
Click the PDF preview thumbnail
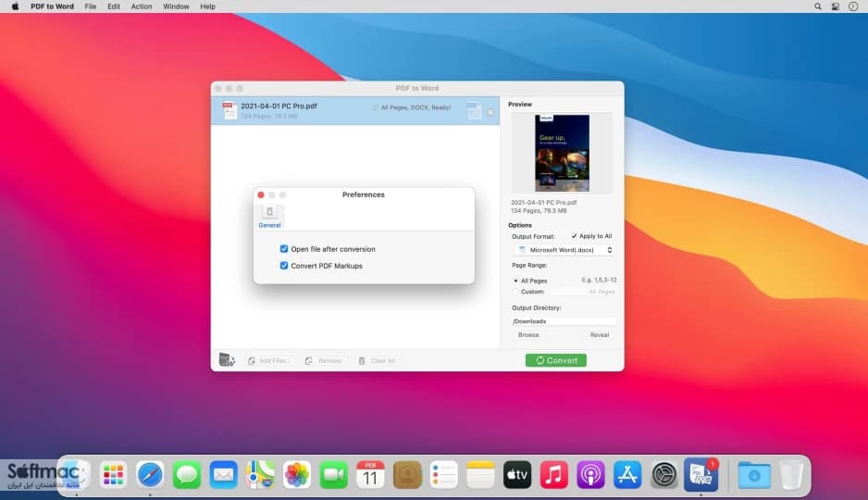(562, 154)
